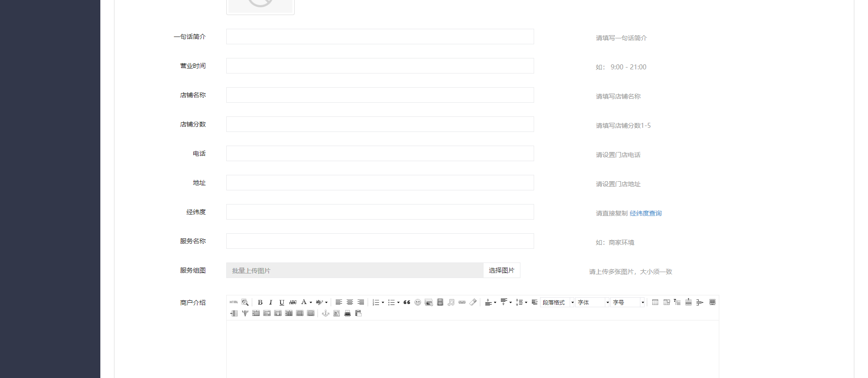The width and height of the screenshot is (868, 378).
Task: Apply strikethrough formatting in editor
Action: tap(293, 302)
